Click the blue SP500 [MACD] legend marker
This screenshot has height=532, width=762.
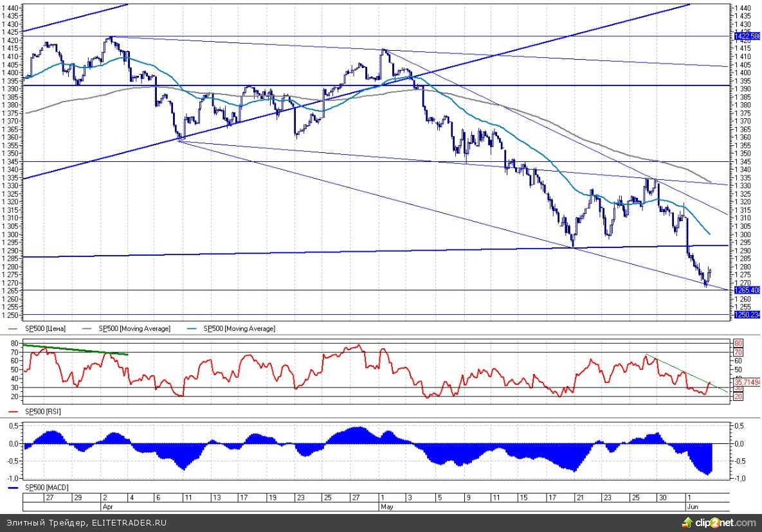coord(14,488)
